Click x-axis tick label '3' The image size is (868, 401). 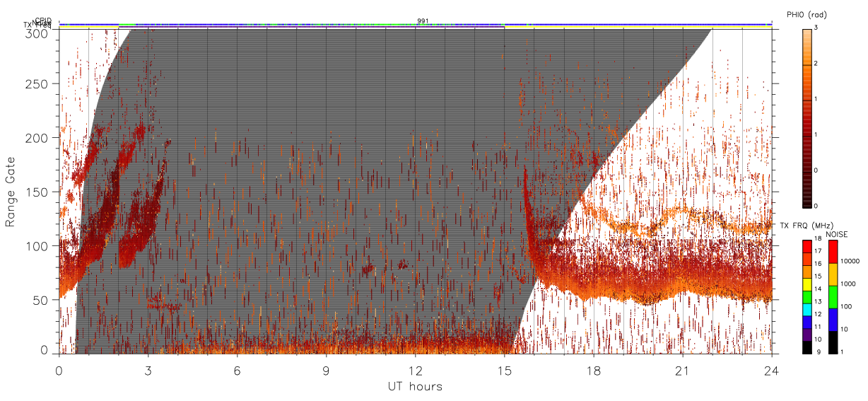click(148, 371)
